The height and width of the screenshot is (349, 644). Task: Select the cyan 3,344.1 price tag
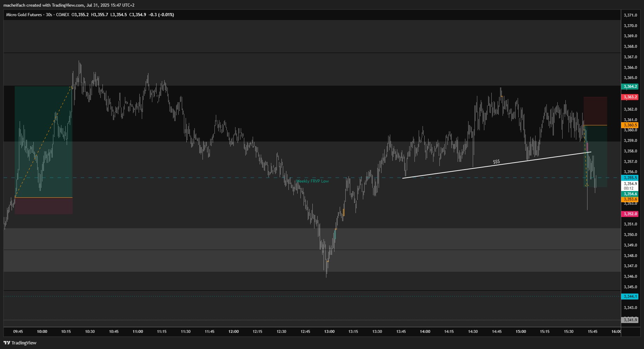click(x=630, y=296)
